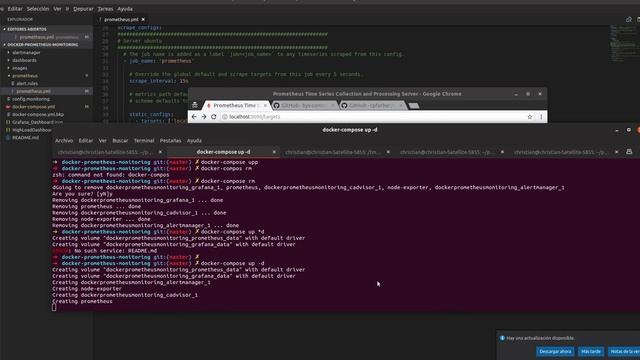
Task: Click the open changes icon in VS Code
Action: pyautogui.click(x=629, y=19)
